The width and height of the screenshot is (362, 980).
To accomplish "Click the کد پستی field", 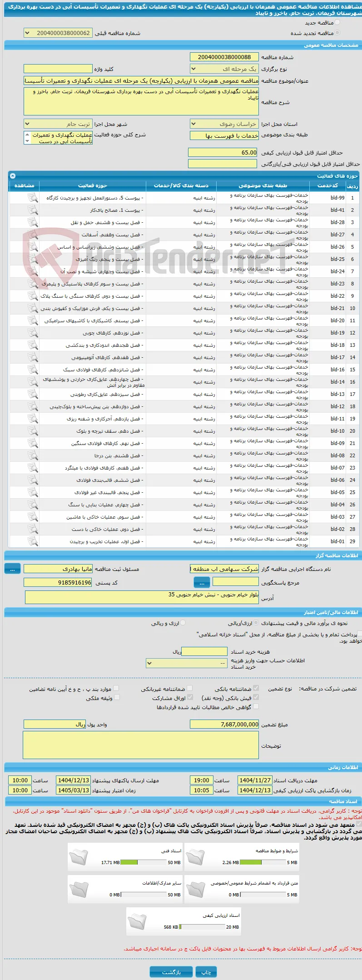I will click(x=58, y=582).
